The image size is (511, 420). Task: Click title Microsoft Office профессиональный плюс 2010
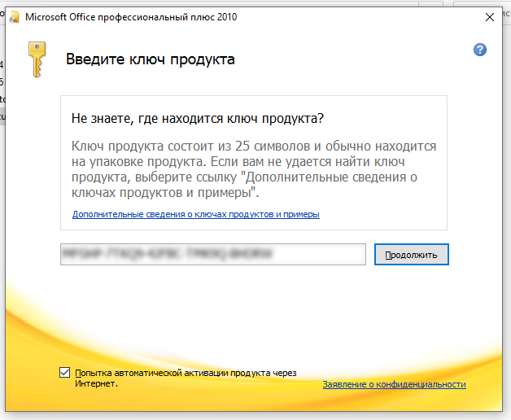coord(131,17)
